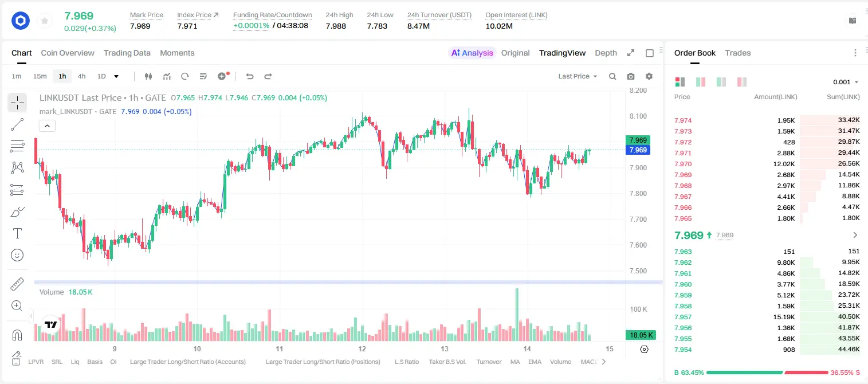Image resolution: width=868 pixels, height=384 pixels.
Task: Click the 7.970 ask price row
Action: (x=767, y=164)
